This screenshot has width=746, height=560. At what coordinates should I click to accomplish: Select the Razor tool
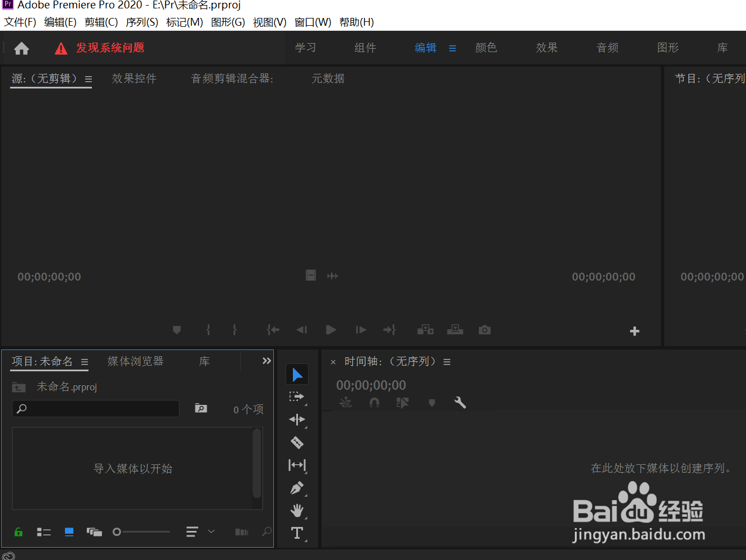[297, 442]
